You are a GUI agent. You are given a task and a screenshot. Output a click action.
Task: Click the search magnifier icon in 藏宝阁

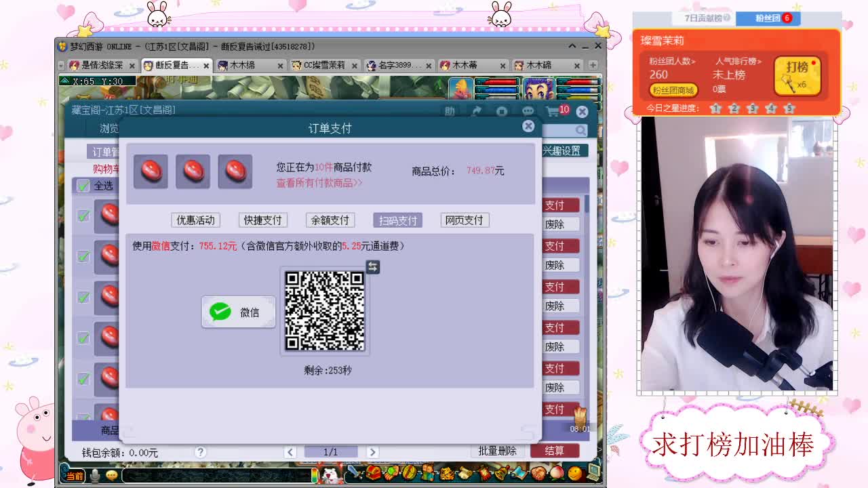pyautogui.click(x=580, y=130)
